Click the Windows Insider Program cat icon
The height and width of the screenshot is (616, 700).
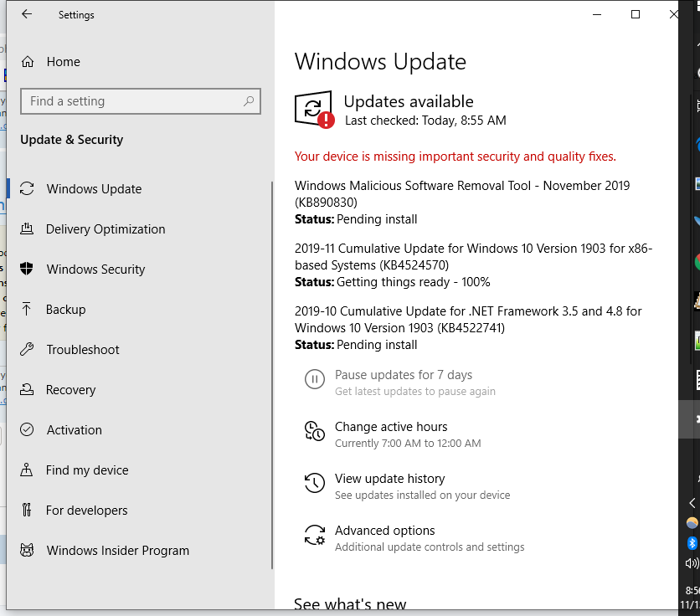27,550
